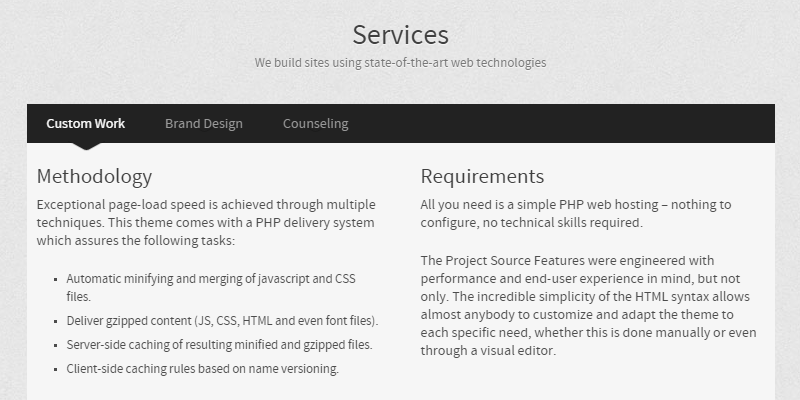Click the Deliver gzipped content list item
This screenshot has width=800, height=400.
(x=222, y=321)
